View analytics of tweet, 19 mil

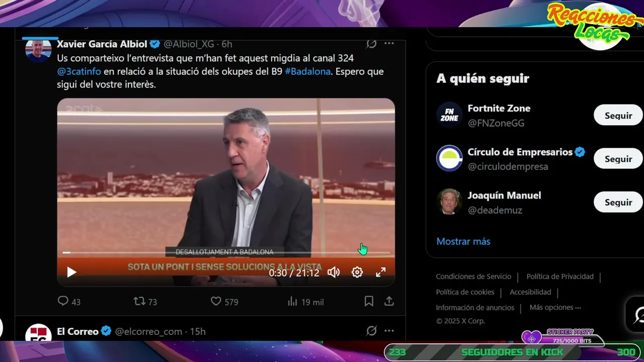305,302
